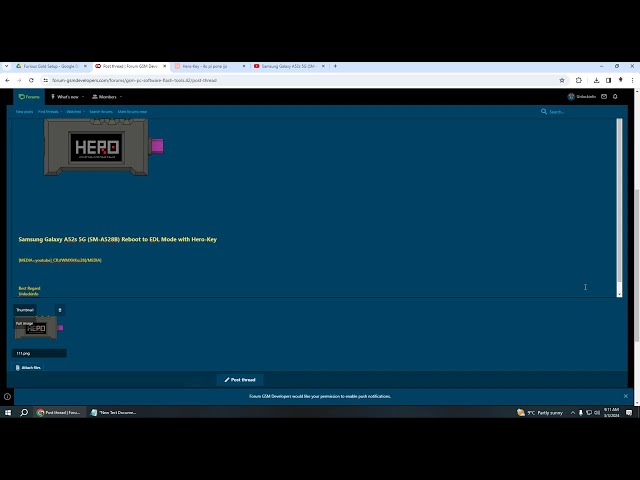The image size is (640, 480).
Task: Close the Furious Gold Setup tab
Action: point(85,66)
